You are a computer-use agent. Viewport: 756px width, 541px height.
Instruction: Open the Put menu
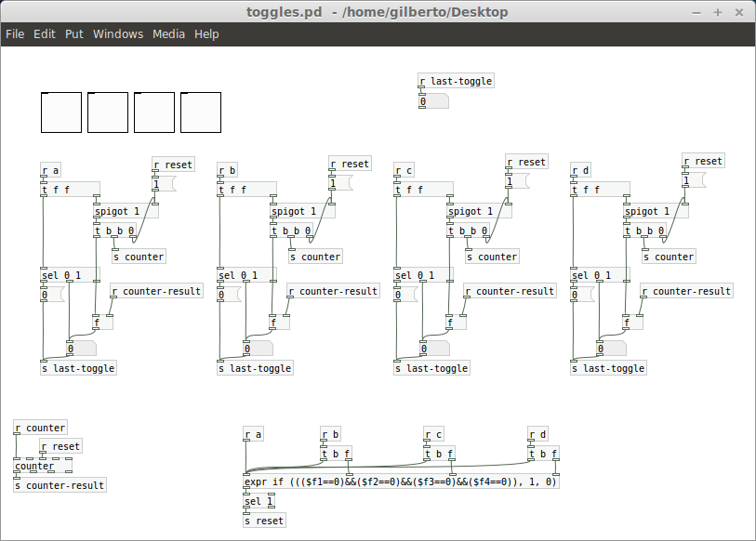[x=74, y=33]
